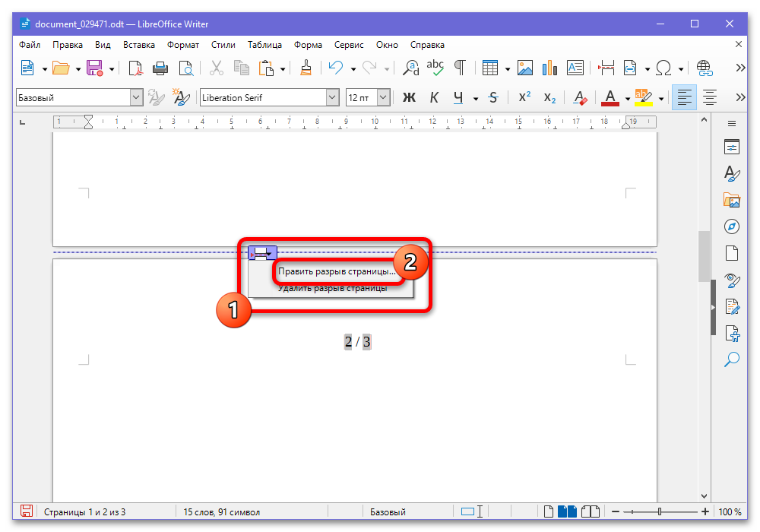Click the zoom slider handle in the status bar
This screenshot has height=532, width=760.
click(660, 511)
